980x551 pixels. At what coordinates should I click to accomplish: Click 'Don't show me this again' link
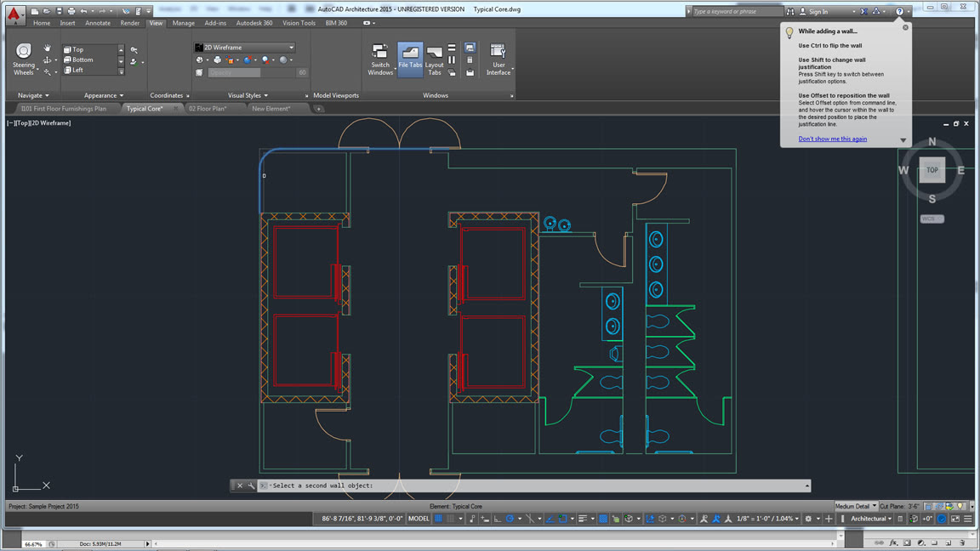pos(832,139)
